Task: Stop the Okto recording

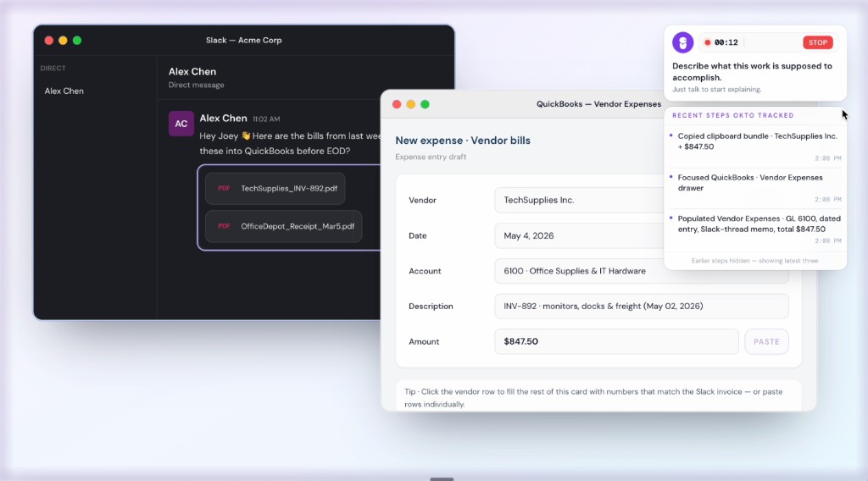Action: tap(818, 42)
